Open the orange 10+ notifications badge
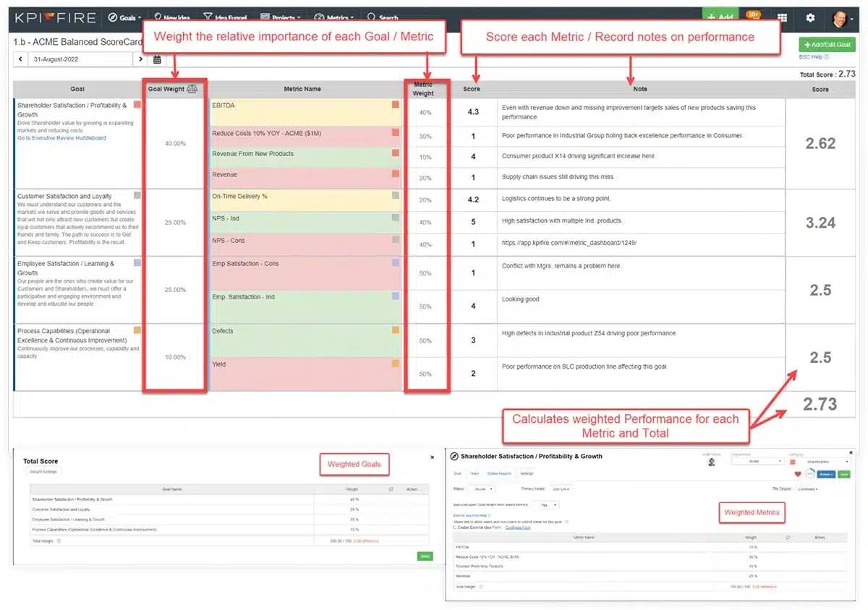Screen dimensions: 868x610 pyautogui.click(x=753, y=14)
